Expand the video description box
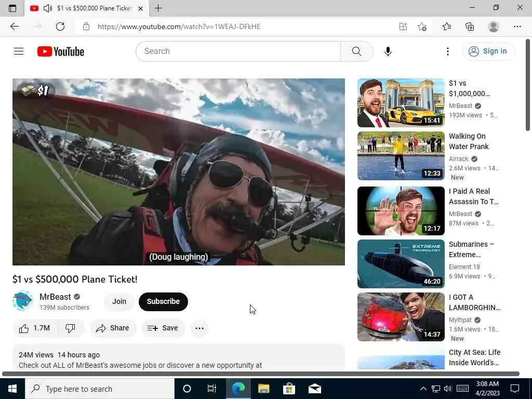This screenshot has width=532, height=399. (179, 357)
